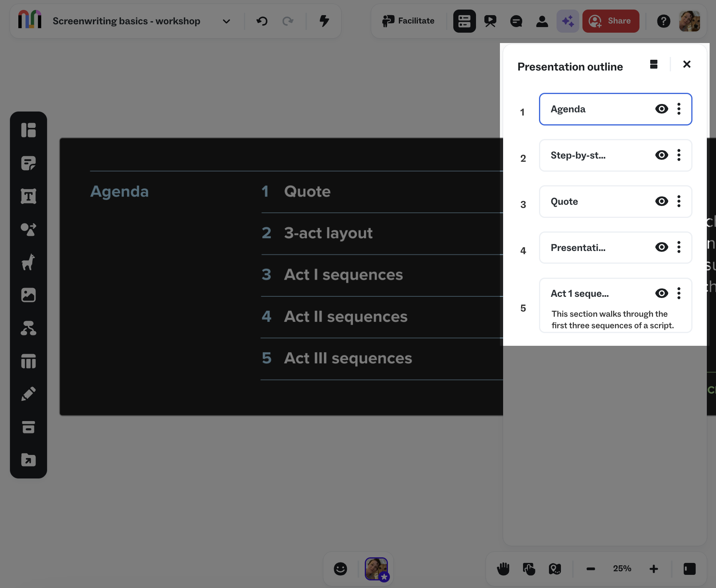Open the Facilitate menu
The width and height of the screenshot is (716, 588).
coord(408,21)
